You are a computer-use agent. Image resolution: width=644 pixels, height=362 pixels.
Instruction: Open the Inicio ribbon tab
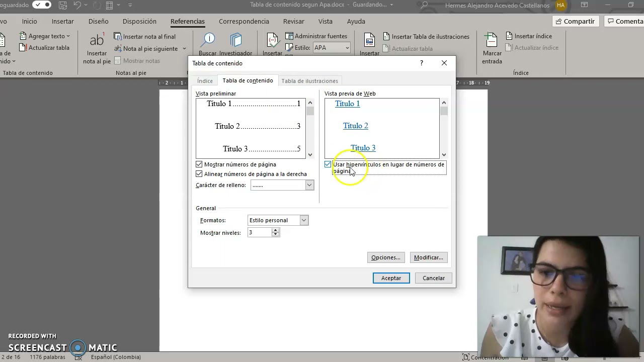click(29, 21)
